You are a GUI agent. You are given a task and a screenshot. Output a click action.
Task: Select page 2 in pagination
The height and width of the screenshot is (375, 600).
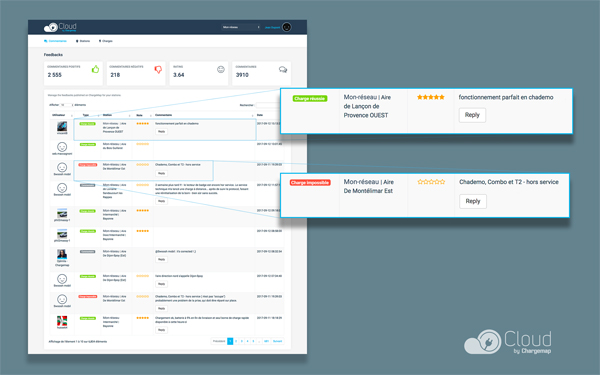(x=236, y=341)
